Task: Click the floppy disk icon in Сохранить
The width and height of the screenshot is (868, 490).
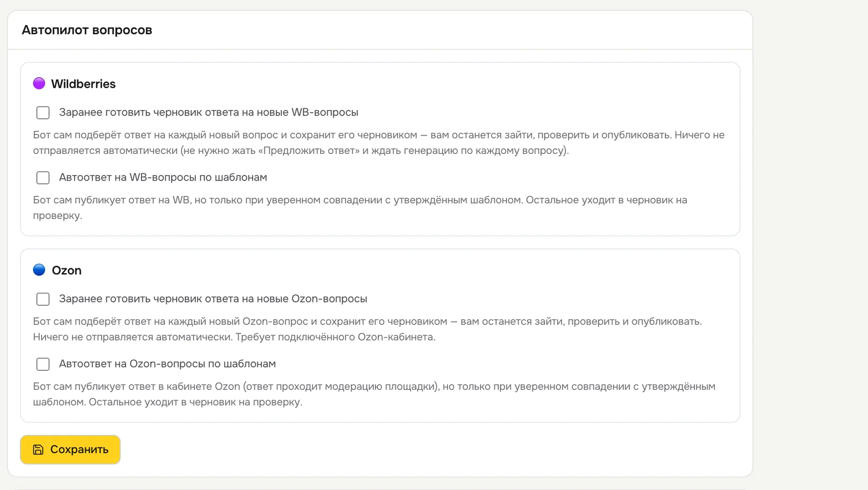Action: (x=38, y=449)
